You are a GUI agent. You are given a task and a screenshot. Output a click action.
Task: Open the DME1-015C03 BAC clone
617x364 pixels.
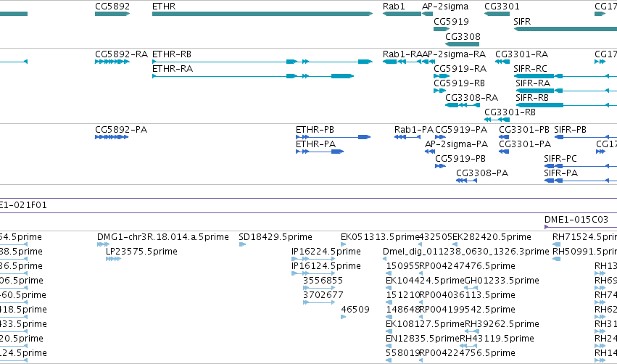[x=581, y=227]
